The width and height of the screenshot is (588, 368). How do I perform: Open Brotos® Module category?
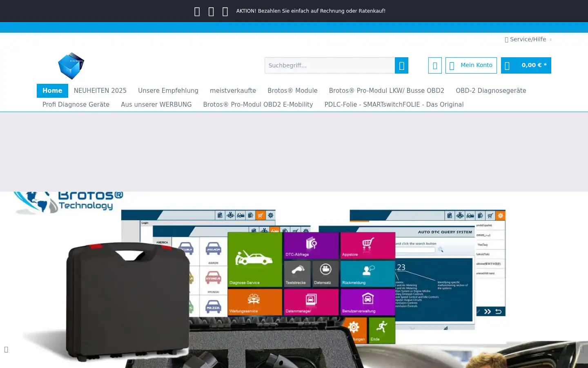292,91
